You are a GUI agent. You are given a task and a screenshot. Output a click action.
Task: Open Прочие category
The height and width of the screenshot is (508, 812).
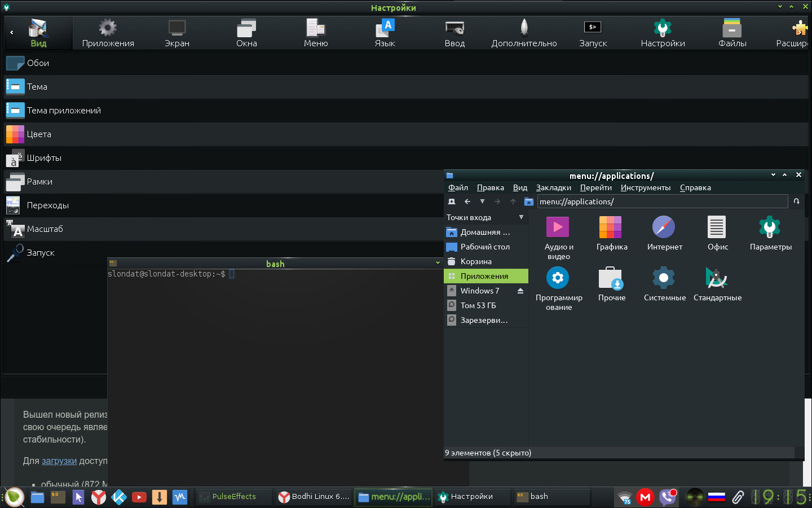611,284
